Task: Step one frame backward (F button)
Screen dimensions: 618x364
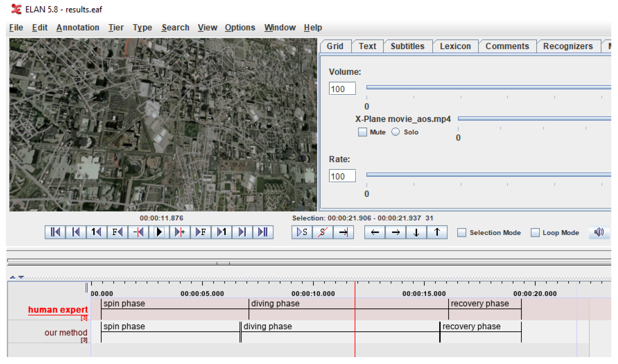Action: pos(117,232)
